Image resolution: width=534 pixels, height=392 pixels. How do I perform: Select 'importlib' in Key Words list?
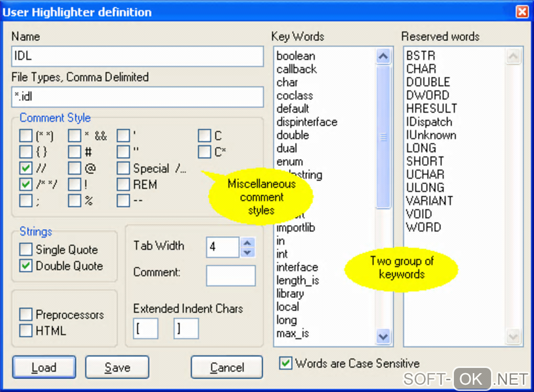point(296,228)
